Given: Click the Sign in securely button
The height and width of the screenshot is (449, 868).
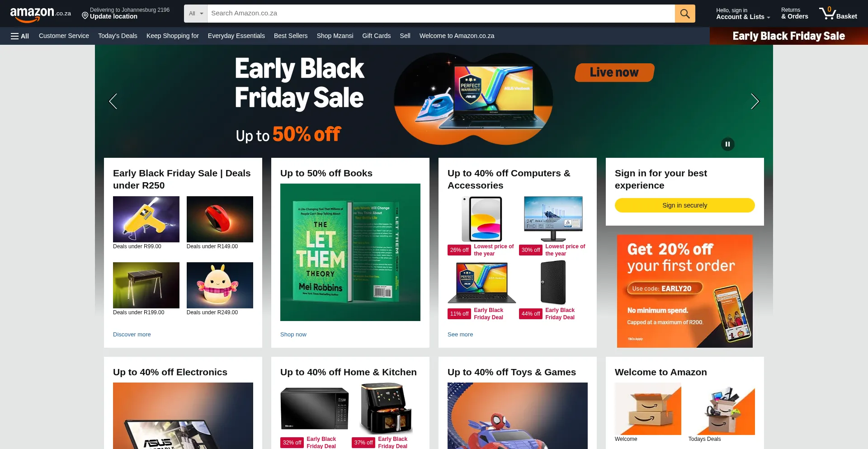Looking at the screenshot, I should 685,205.
